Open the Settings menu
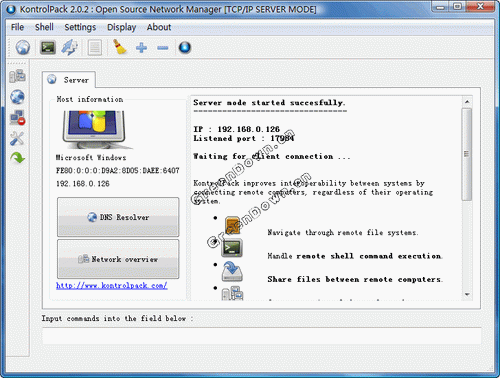500x378 pixels. 80,27
